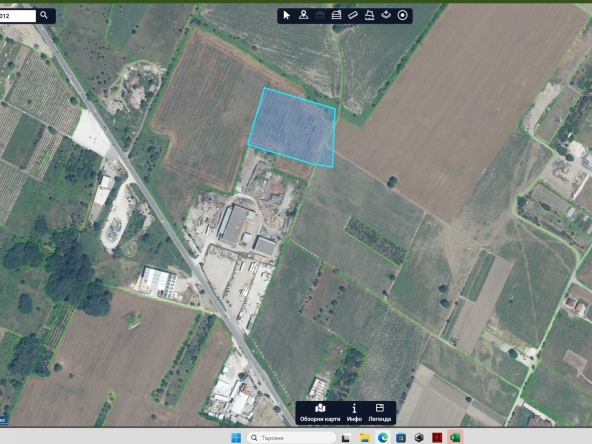Launch Microsoft Store from the taskbar
The height and width of the screenshot is (444, 592).
pyautogui.click(x=401, y=438)
